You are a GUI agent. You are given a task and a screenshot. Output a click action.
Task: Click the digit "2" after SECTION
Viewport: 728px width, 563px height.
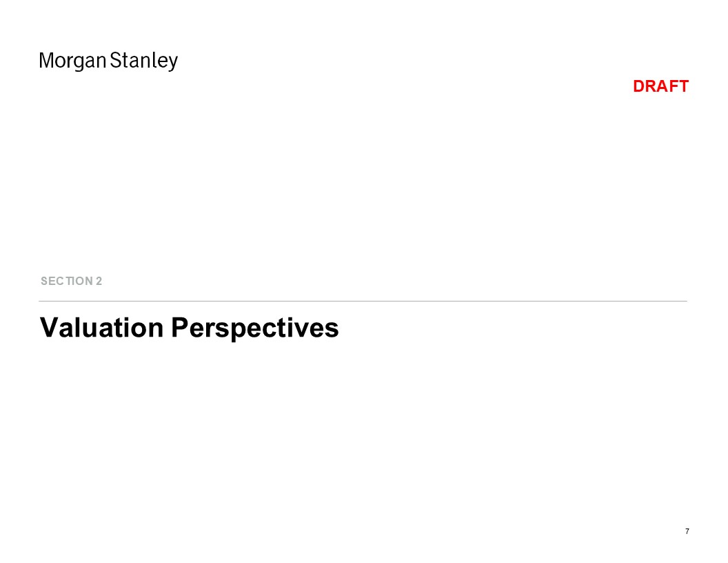[99, 281]
